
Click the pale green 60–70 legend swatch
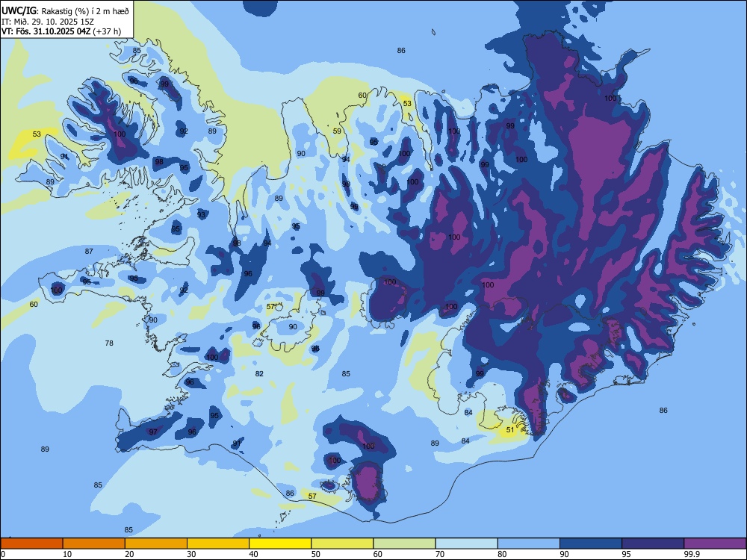[404, 544]
